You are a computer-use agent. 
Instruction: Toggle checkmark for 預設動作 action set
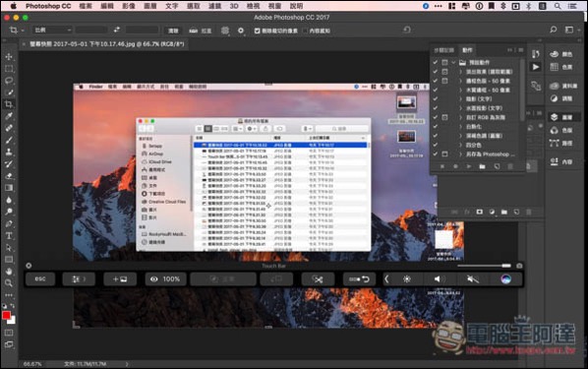tap(435, 62)
